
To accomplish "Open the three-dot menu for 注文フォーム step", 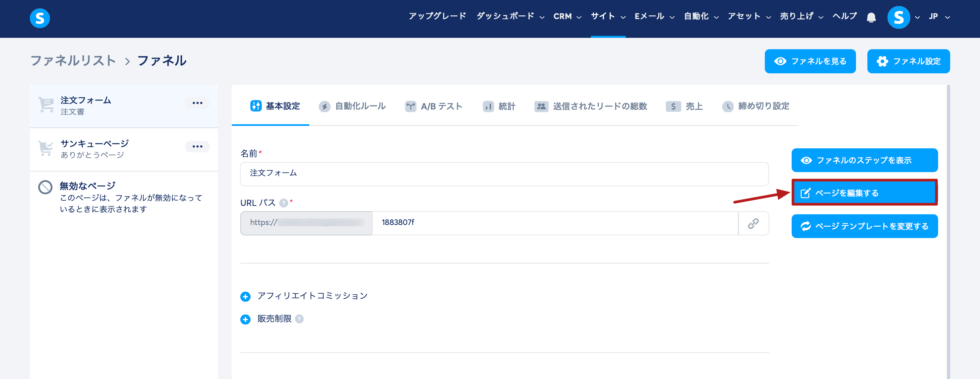I will pos(197,103).
